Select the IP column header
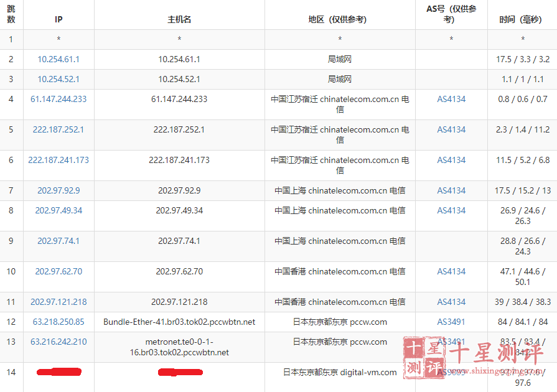 pos(59,19)
